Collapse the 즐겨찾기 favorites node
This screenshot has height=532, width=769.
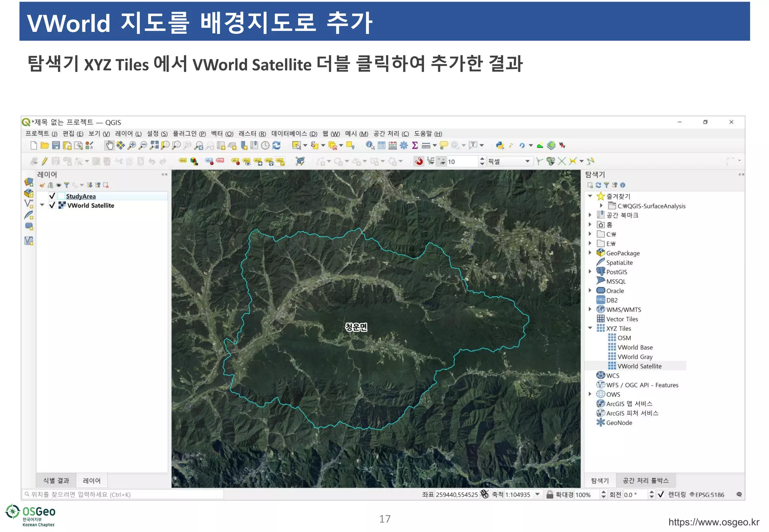click(x=590, y=196)
